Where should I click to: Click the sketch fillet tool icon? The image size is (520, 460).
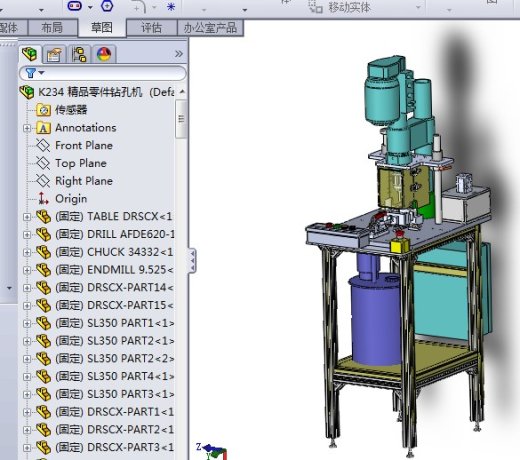(139, 7)
